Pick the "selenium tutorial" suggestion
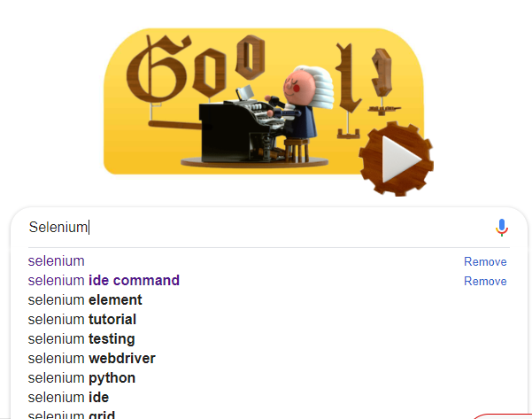Screen dimensions: 532x419 tap(82, 320)
